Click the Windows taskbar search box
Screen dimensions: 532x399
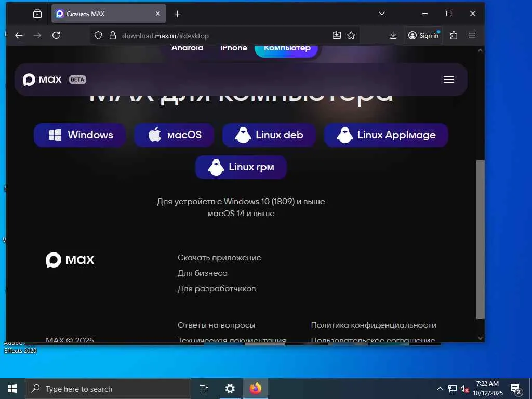tap(108, 389)
